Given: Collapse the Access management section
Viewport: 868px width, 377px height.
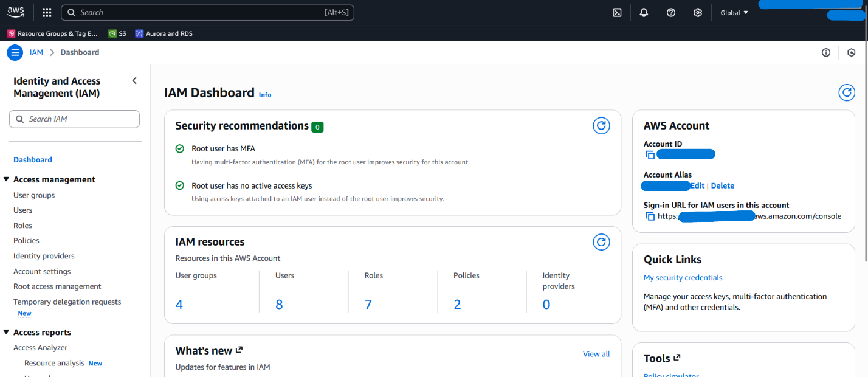Looking at the screenshot, I should [x=7, y=179].
